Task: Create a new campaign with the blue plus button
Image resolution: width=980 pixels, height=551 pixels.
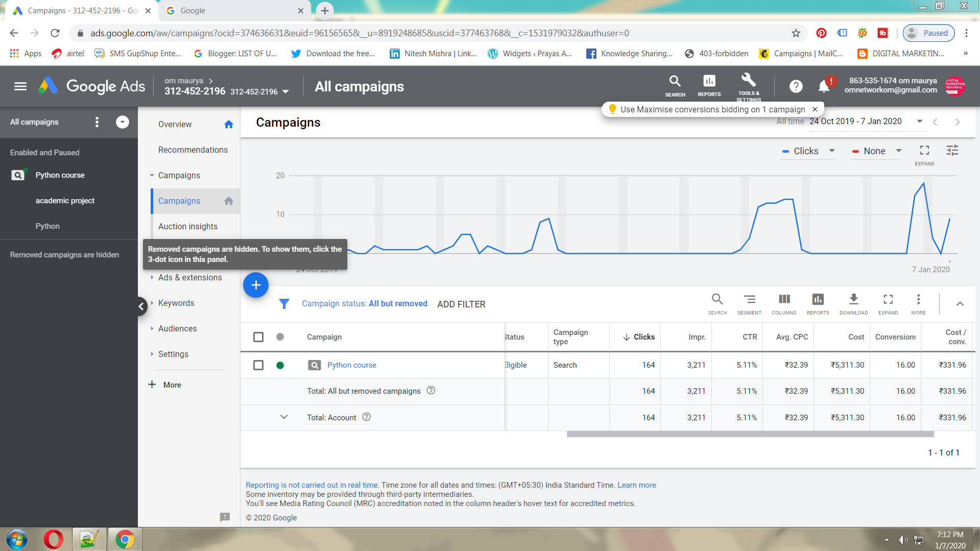Action: (256, 285)
